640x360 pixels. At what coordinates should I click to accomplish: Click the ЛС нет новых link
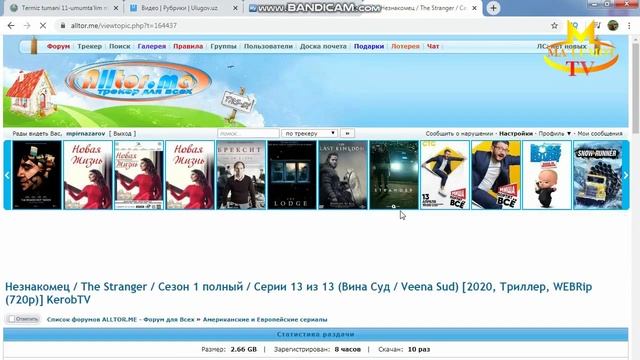point(562,46)
